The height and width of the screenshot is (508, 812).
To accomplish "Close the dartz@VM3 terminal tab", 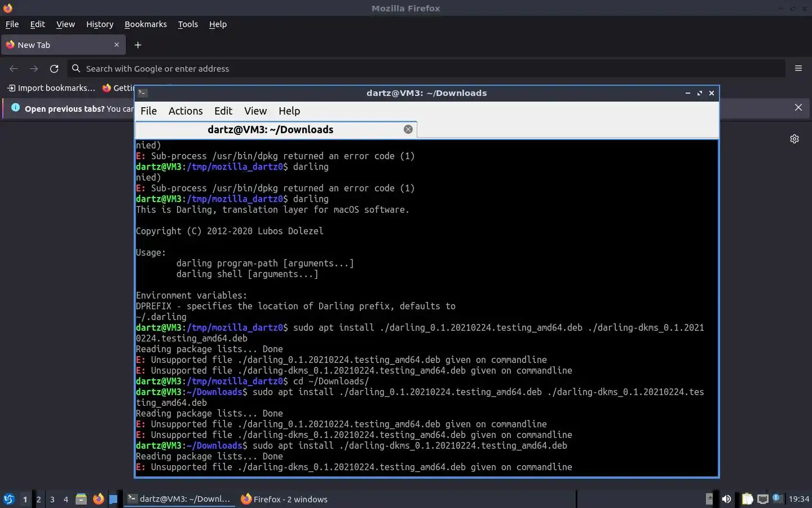I will [408, 129].
